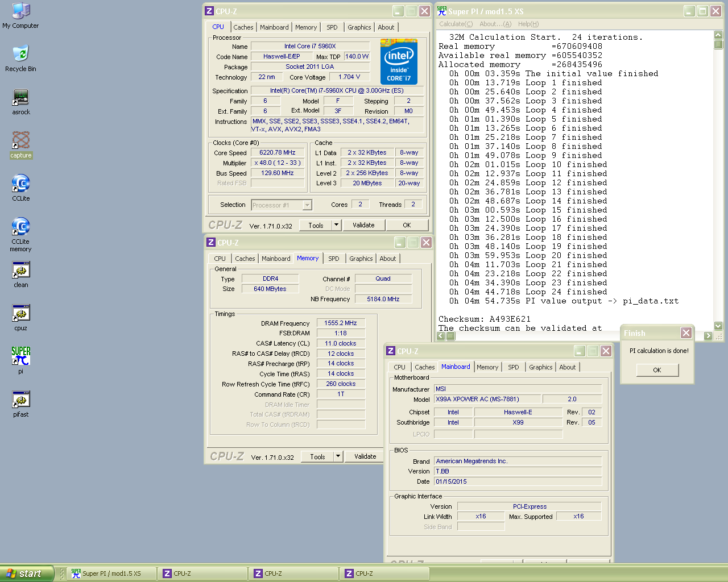Click the DRAM Frequency value 1555.2 MHz
728x582 pixels.
pyautogui.click(x=341, y=323)
